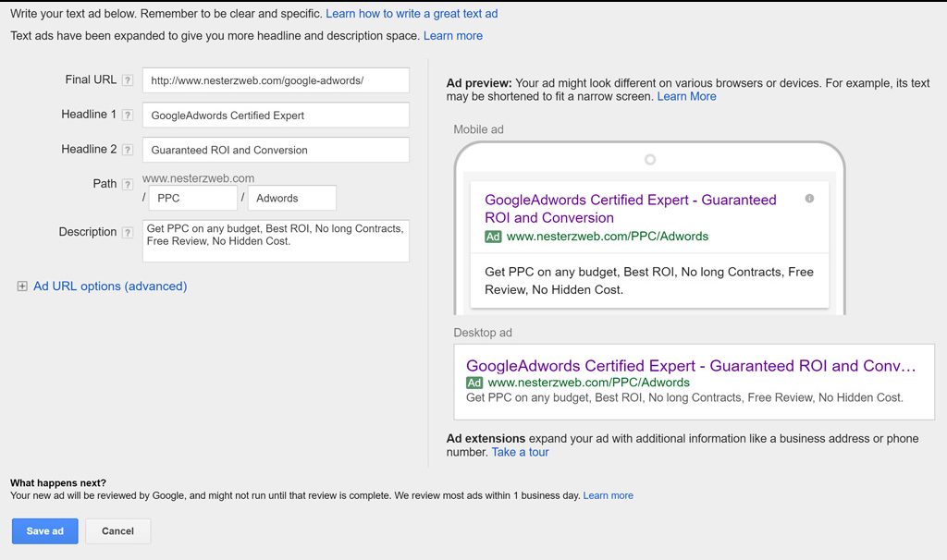Image resolution: width=947 pixels, height=560 pixels.
Task: Expand the plus icon for Ad URL options
Action: point(22,286)
